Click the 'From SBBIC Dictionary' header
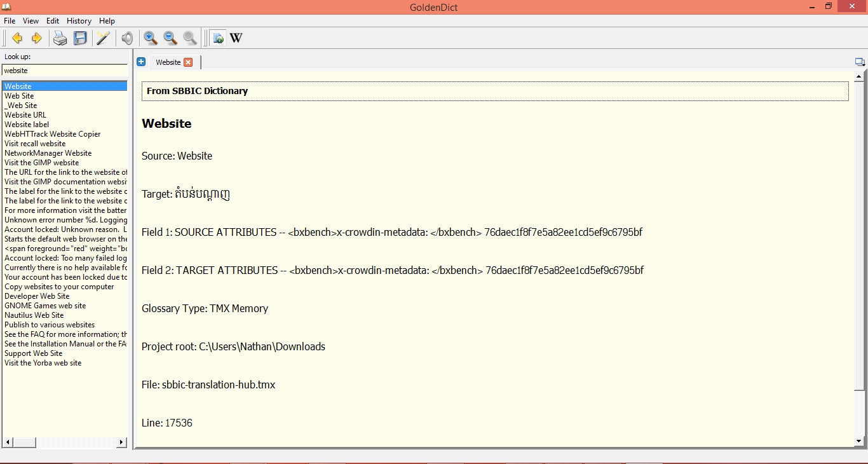Image resolution: width=868 pixels, height=464 pixels. (x=495, y=91)
